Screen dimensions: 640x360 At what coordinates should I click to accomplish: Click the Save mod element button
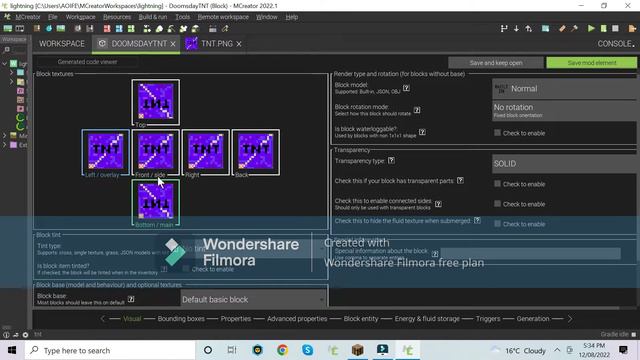pyautogui.click(x=591, y=62)
